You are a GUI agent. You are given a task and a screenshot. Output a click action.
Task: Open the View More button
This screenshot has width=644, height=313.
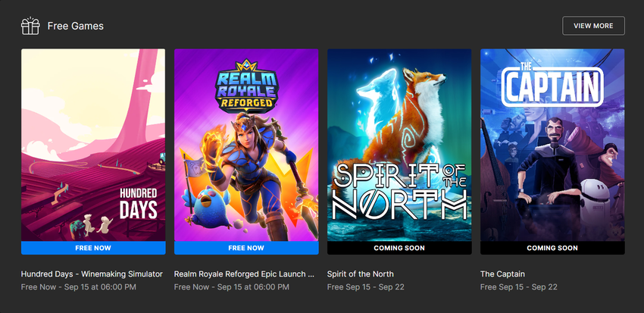[x=593, y=26]
